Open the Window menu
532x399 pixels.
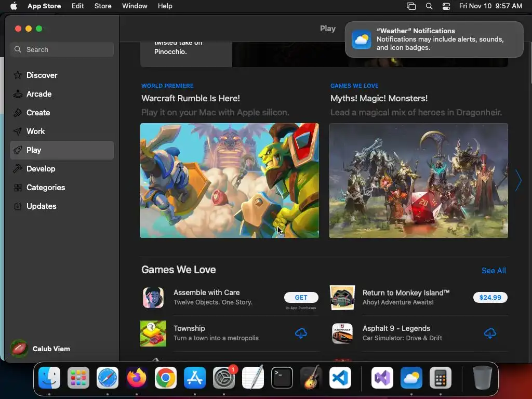coord(135,6)
